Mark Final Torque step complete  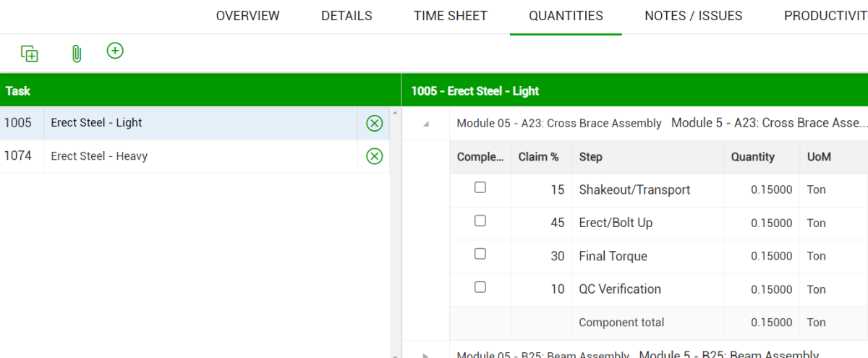coord(480,255)
